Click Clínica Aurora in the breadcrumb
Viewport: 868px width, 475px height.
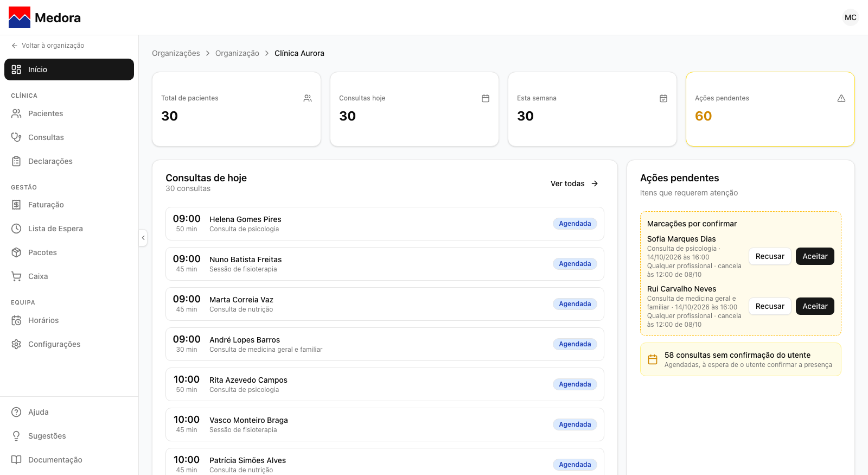(299, 53)
